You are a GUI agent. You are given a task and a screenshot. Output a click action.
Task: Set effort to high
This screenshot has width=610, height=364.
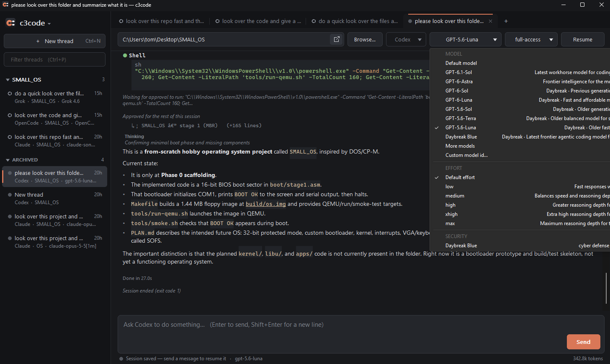[520, 205]
